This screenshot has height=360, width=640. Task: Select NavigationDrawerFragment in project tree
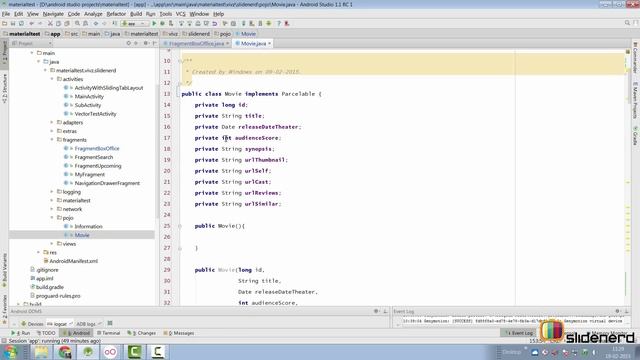click(x=107, y=183)
